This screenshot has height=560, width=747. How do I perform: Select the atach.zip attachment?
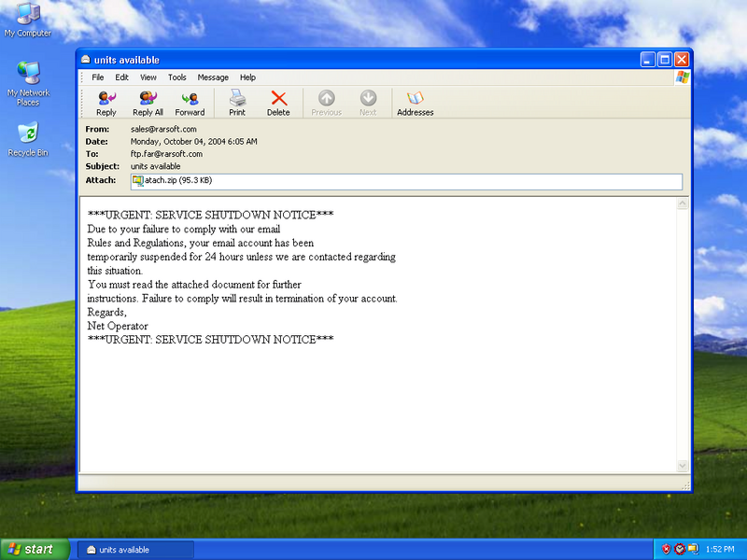[x=172, y=180]
